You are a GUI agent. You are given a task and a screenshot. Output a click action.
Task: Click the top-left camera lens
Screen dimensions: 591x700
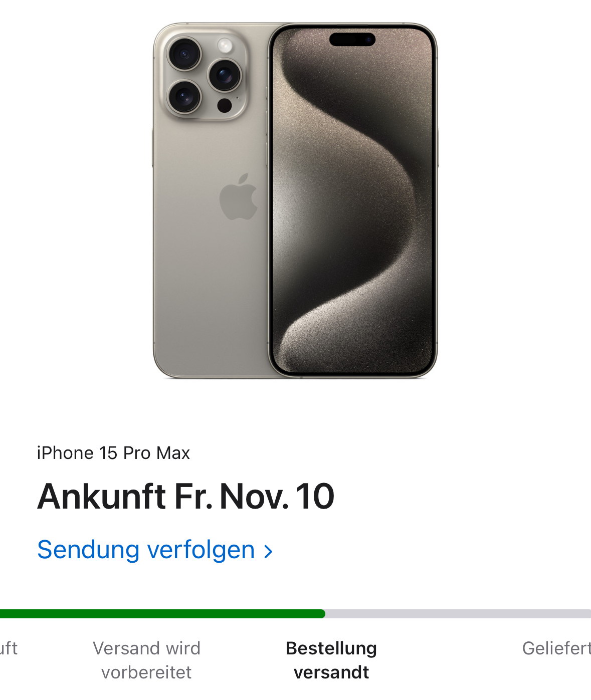tap(184, 54)
